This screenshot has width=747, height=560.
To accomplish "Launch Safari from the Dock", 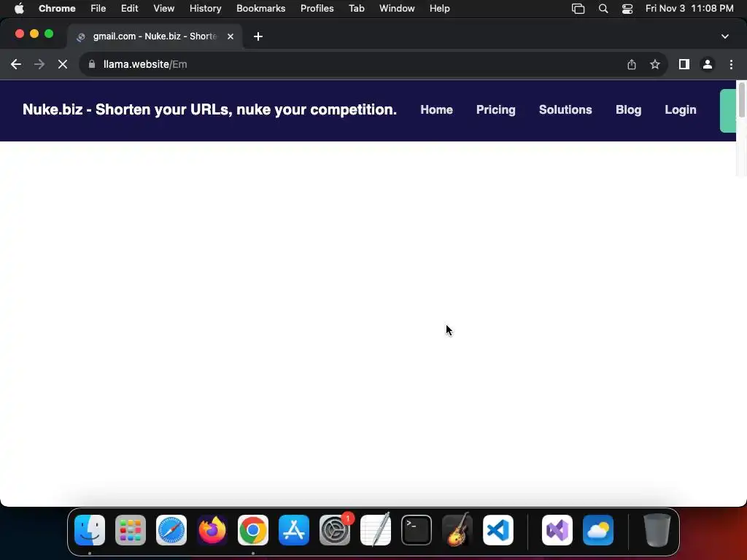I will pos(171,530).
